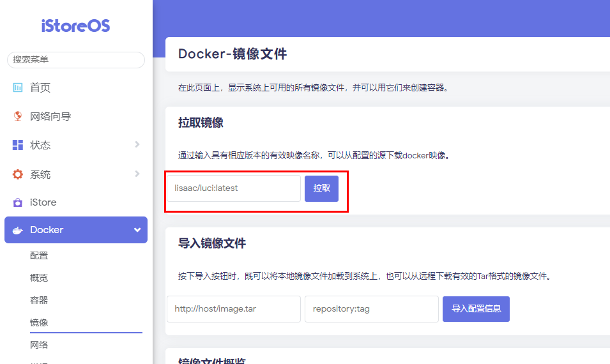The image size is (610, 364).
Task: Click the 拉取 pull button
Action: coord(321,188)
